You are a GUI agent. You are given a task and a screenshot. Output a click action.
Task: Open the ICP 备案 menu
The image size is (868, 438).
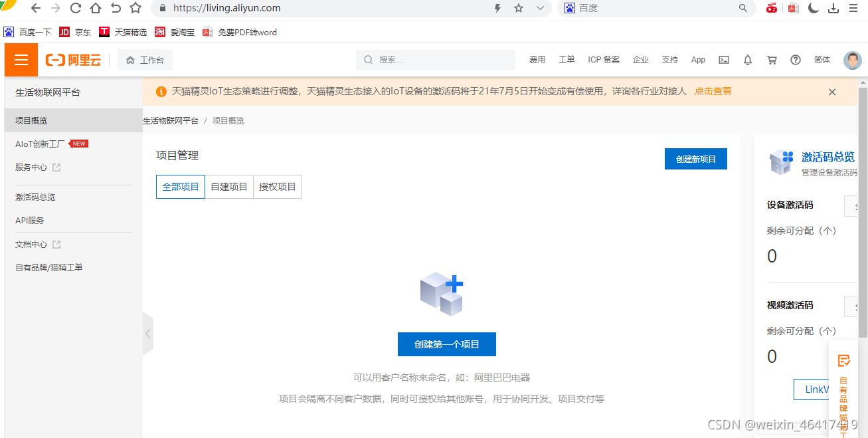604,60
